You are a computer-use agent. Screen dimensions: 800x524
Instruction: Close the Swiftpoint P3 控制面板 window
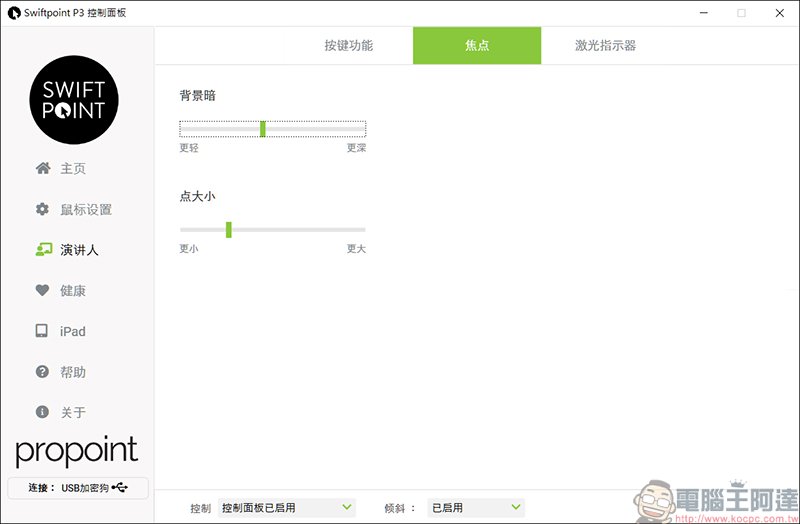click(780, 13)
